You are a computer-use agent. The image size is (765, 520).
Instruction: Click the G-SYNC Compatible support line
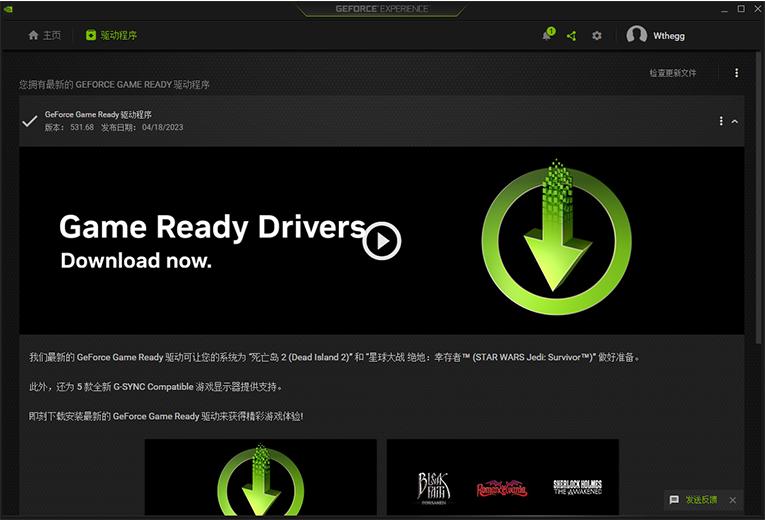[156, 387]
